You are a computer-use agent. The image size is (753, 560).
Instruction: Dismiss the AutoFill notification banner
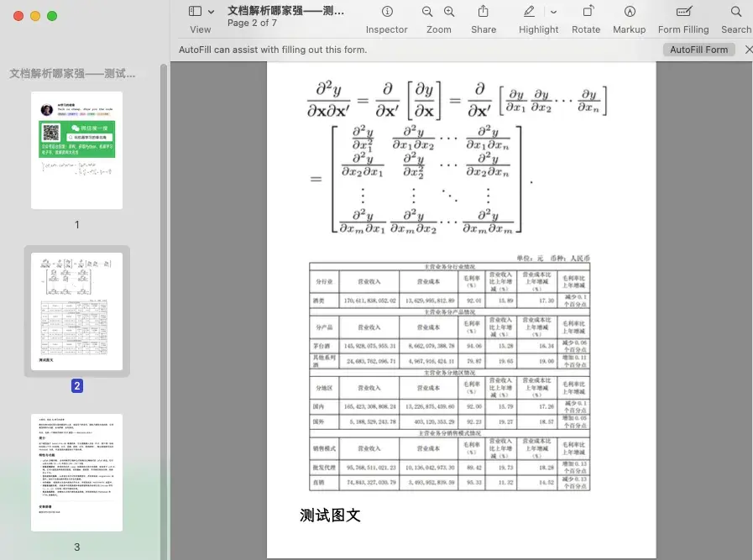(x=748, y=49)
